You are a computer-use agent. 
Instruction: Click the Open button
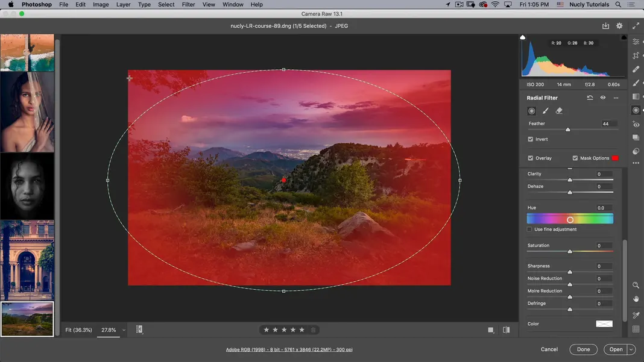tap(616, 349)
